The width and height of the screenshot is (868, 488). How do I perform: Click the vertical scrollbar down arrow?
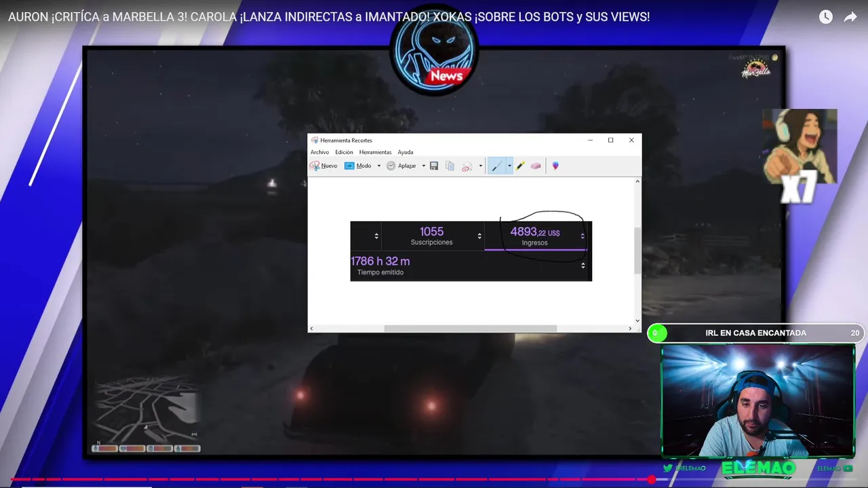pyautogui.click(x=637, y=321)
